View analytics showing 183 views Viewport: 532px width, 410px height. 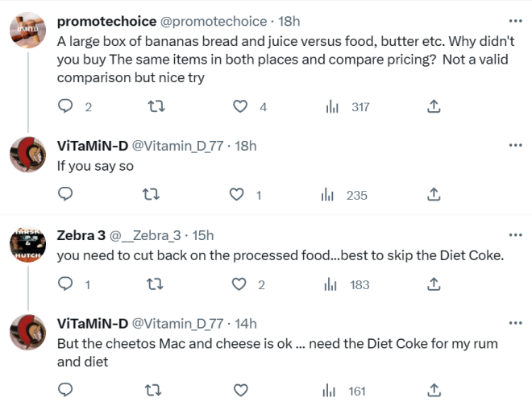349,284
